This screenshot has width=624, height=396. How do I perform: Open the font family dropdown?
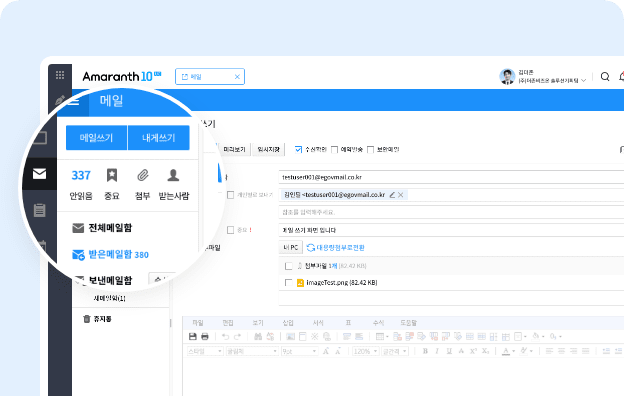252,351
